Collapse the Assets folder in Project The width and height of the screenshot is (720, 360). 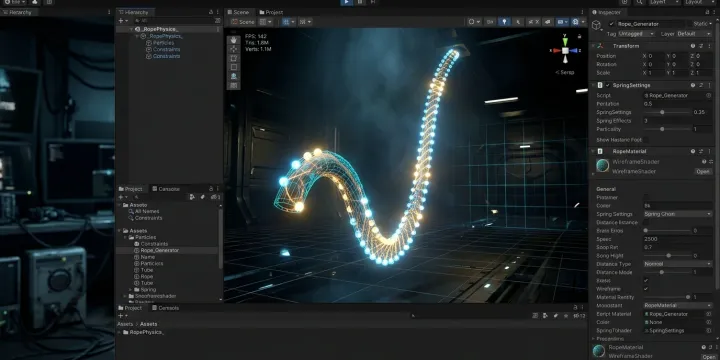119,231
